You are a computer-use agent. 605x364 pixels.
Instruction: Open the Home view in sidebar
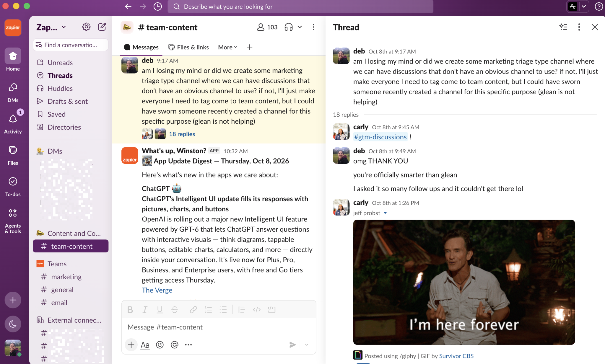coord(13,60)
